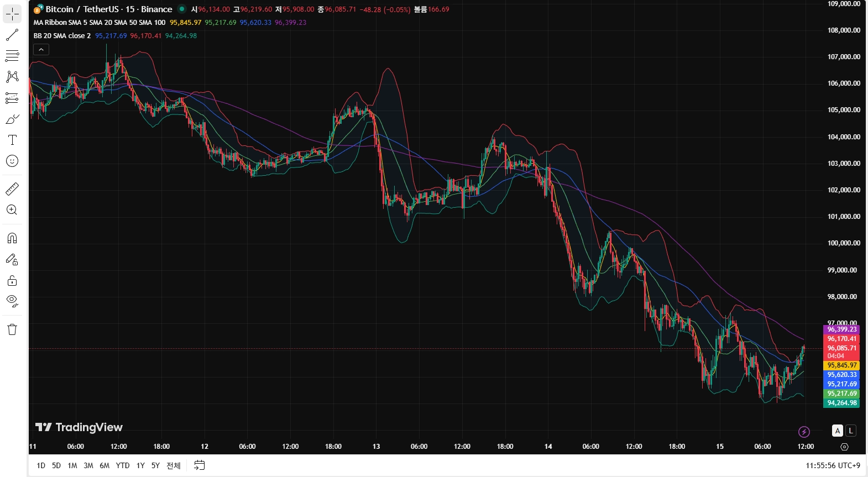Switch to the YTD date range
The height and width of the screenshot is (477, 868).
[x=123, y=465]
